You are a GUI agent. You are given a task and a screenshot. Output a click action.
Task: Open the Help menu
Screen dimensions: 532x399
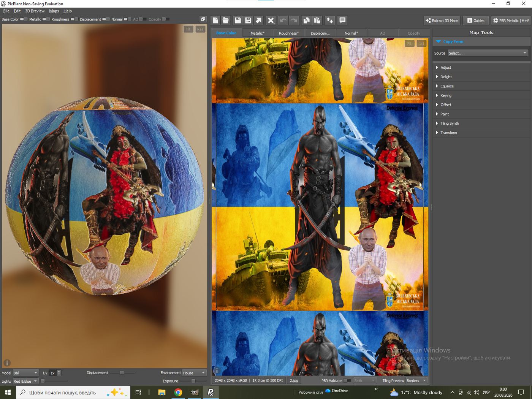(68, 11)
